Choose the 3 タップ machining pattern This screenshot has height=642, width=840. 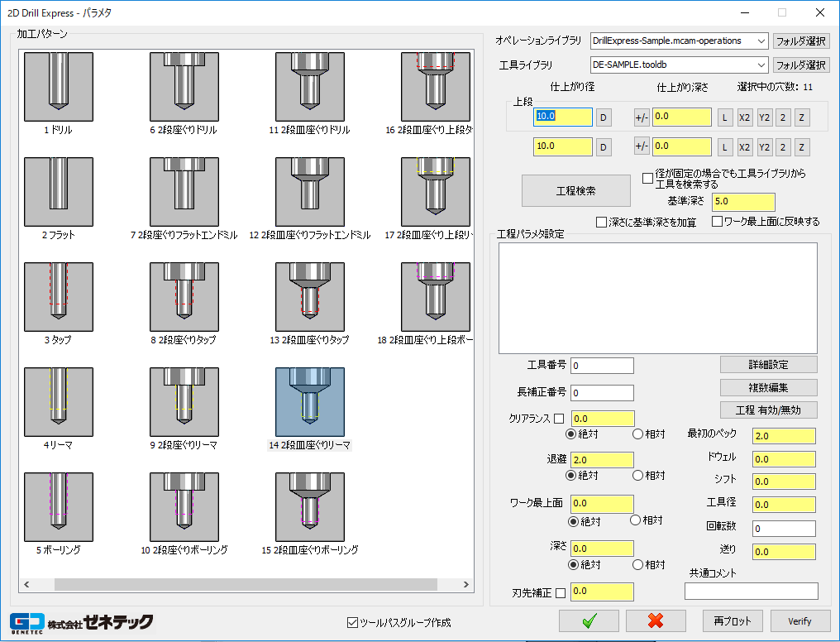pos(59,297)
